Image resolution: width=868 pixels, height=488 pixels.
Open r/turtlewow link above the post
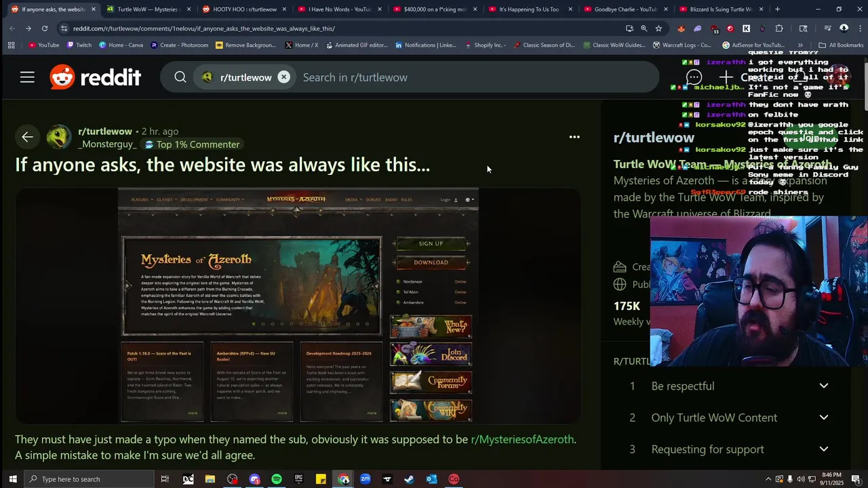click(x=105, y=131)
